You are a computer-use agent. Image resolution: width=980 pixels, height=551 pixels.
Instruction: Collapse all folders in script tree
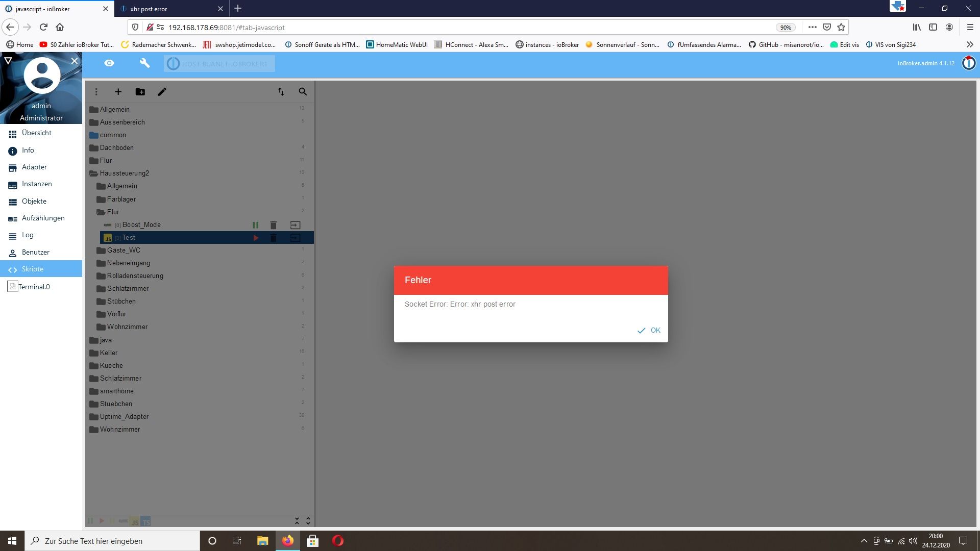point(297,521)
